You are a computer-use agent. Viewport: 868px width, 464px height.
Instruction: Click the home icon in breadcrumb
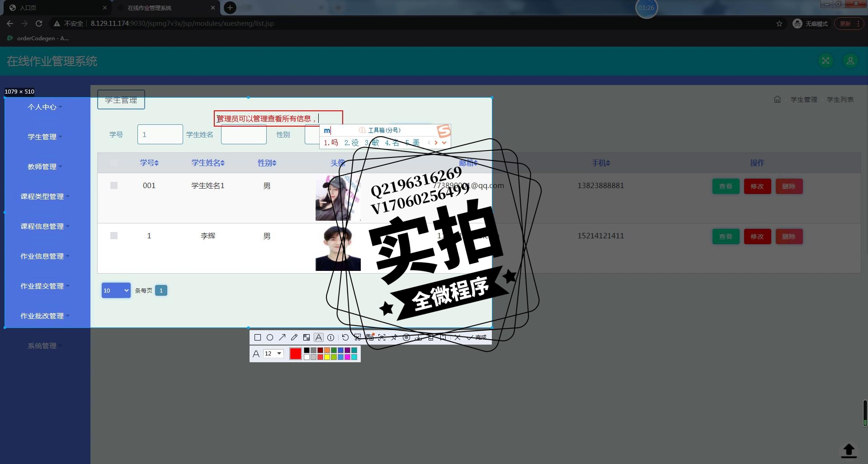tap(777, 99)
